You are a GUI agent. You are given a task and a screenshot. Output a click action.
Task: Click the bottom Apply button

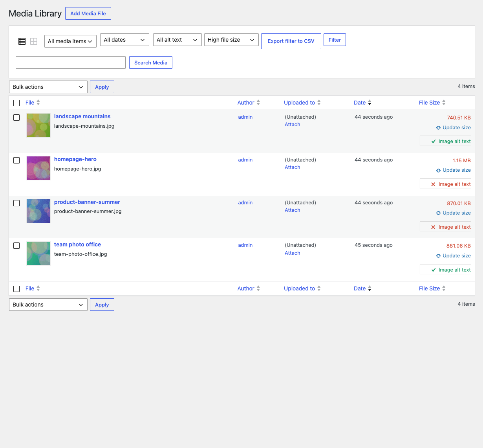point(102,305)
